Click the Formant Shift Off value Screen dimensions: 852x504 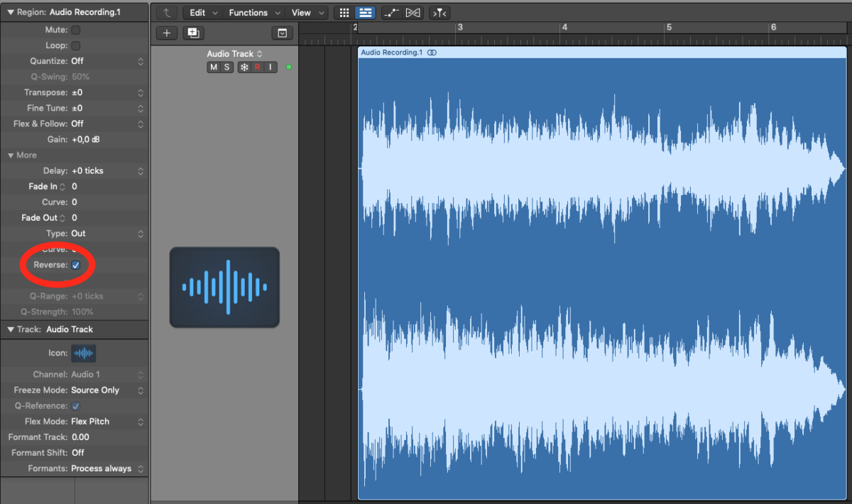(78, 453)
